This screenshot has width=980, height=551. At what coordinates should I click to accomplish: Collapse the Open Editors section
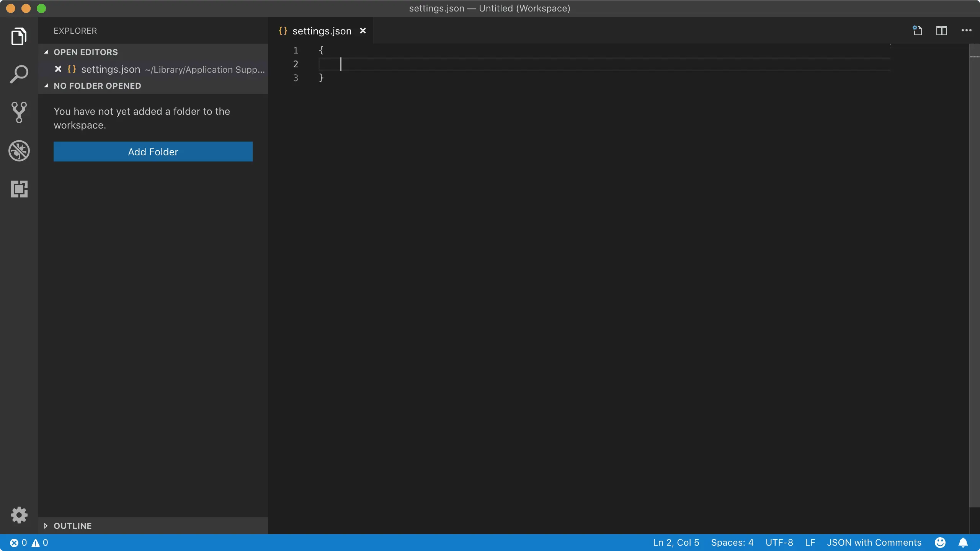[85, 52]
